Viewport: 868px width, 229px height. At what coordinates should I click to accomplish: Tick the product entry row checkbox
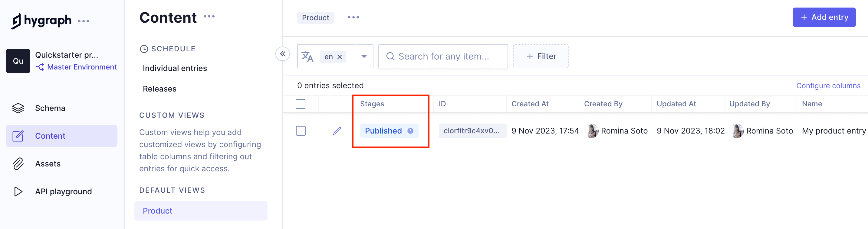point(301,131)
